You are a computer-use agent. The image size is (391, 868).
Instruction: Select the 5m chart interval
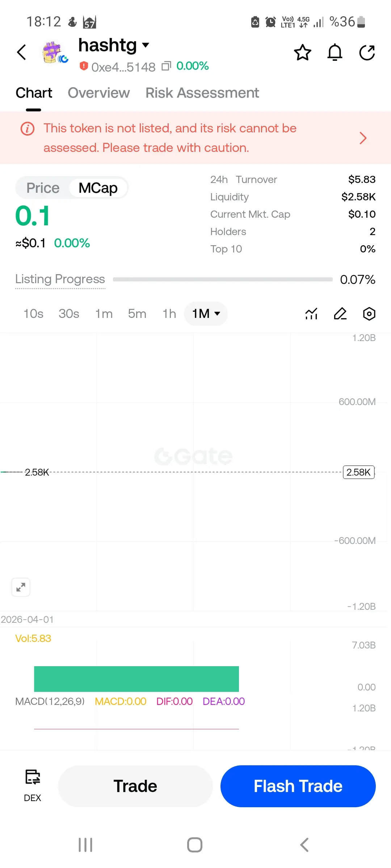(137, 314)
